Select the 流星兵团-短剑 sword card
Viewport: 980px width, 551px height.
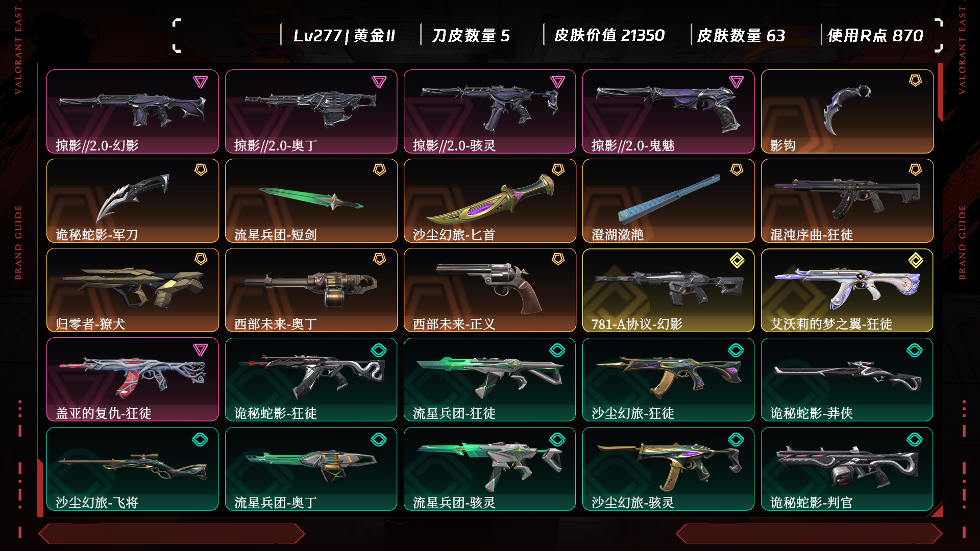[311, 201]
